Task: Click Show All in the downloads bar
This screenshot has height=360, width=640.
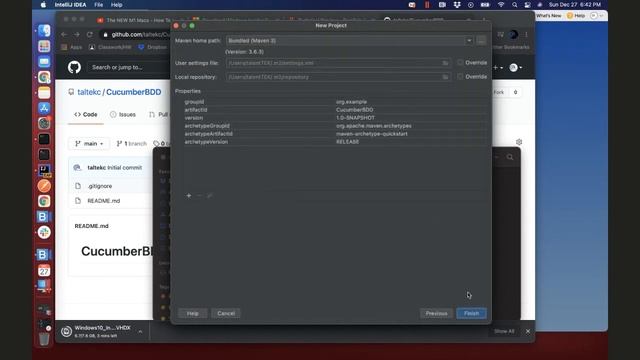Action: pos(504,331)
